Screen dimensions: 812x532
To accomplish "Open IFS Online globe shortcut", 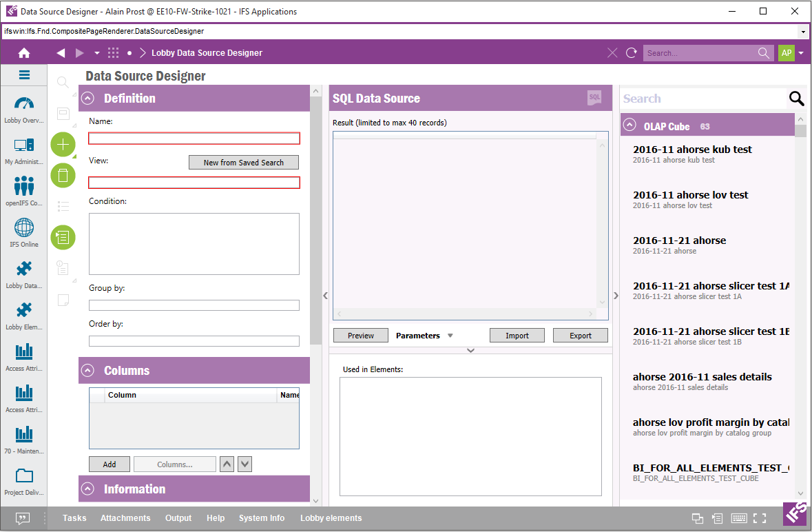I will [24, 233].
